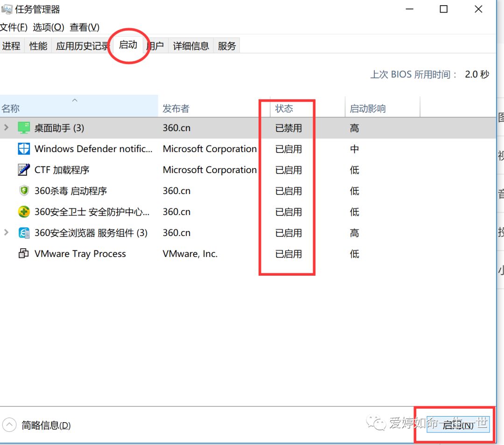Switch to the 详细信息 tab
This screenshot has height=445, width=504.
(191, 46)
